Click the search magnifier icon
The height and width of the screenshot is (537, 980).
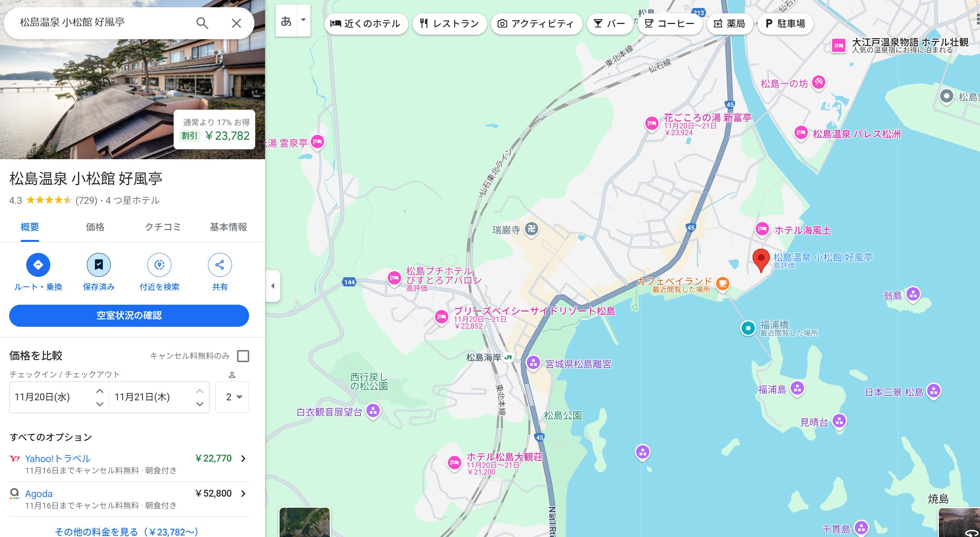(202, 23)
